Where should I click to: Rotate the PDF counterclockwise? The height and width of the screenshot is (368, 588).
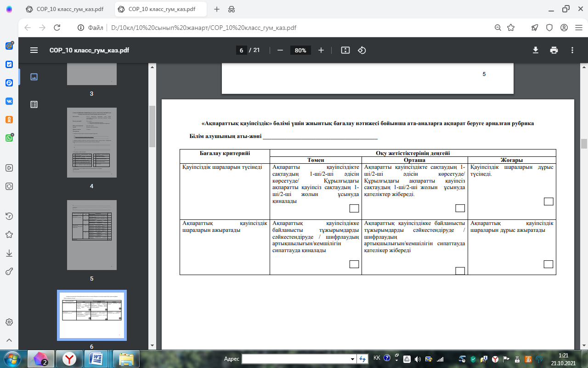coord(362,50)
